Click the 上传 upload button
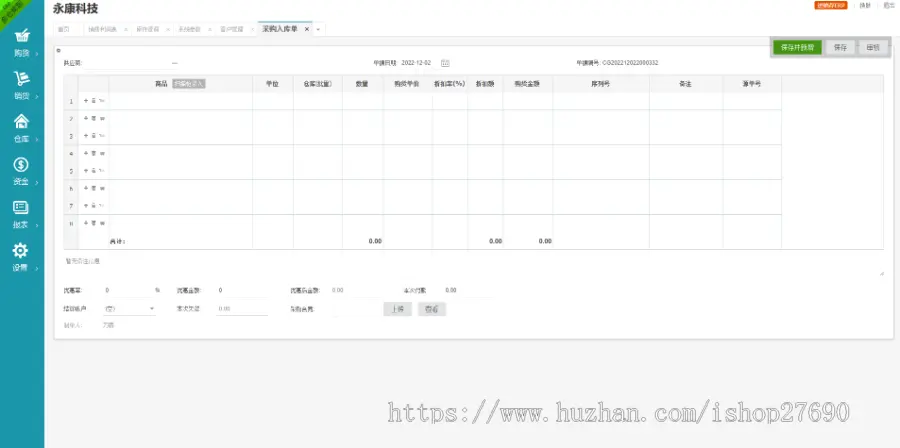The height and width of the screenshot is (448, 900). tap(397, 309)
